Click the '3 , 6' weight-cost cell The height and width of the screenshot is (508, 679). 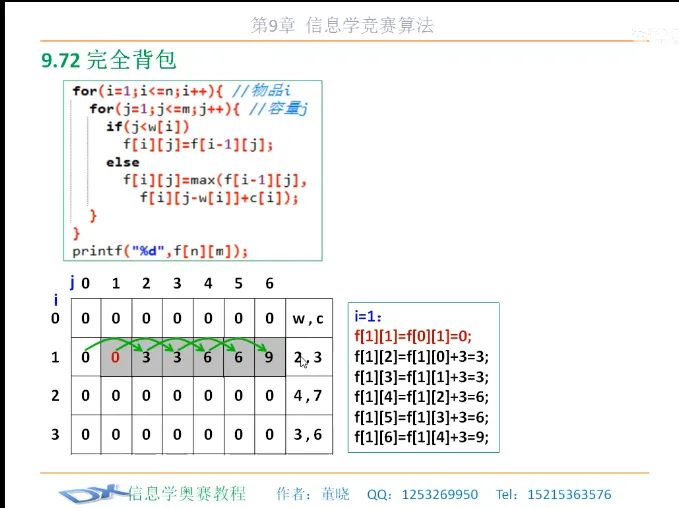(308, 435)
